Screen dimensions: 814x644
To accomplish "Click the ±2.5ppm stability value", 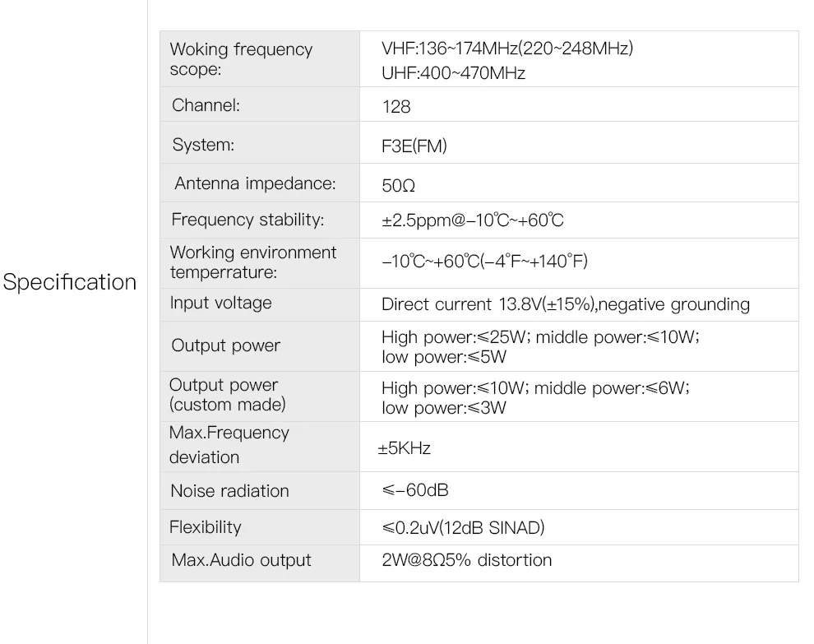I will [473, 220].
